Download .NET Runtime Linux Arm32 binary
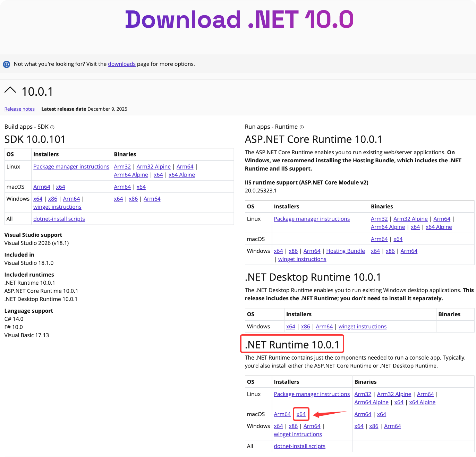This screenshot has height=457, width=476. (x=363, y=394)
